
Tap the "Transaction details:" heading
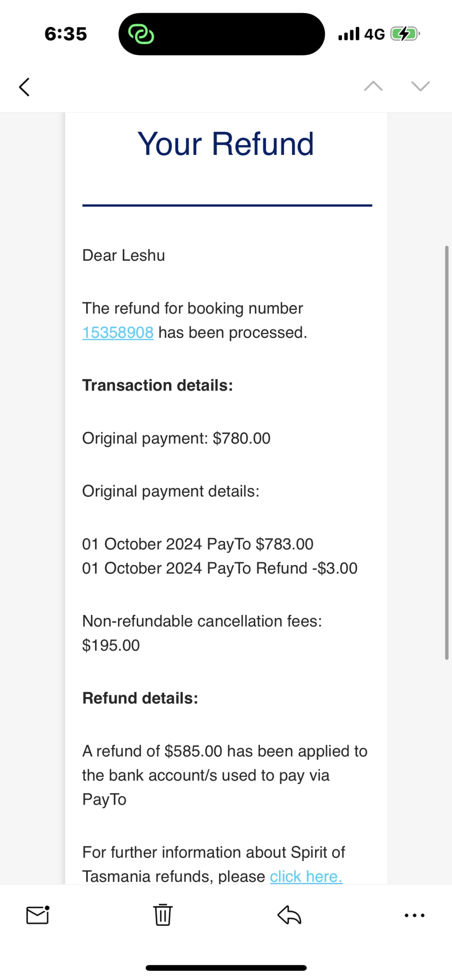(x=157, y=386)
